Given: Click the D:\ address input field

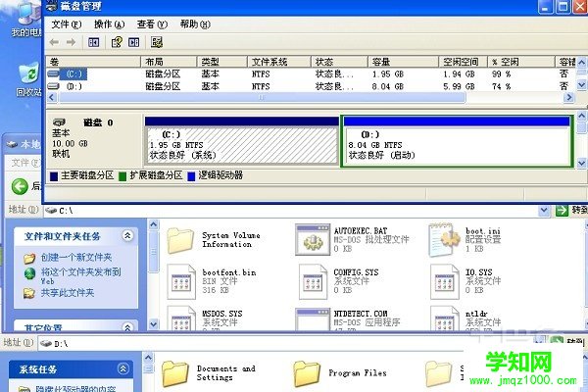Looking at the screenshot, I should point(285,344).
